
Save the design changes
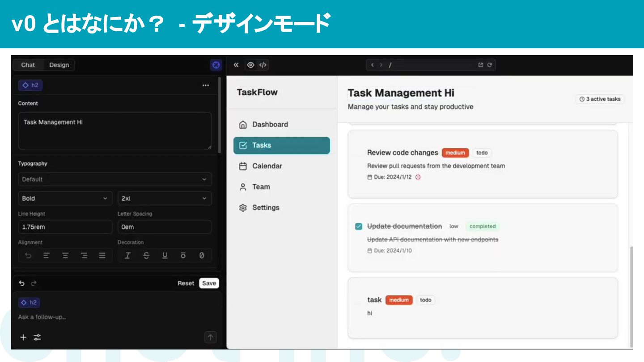209,283
